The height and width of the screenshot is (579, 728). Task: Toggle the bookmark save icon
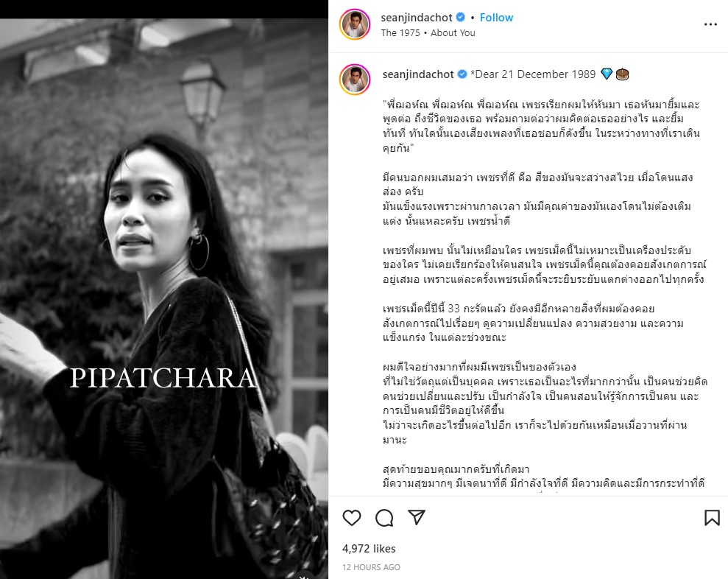[x=712, y=518]
